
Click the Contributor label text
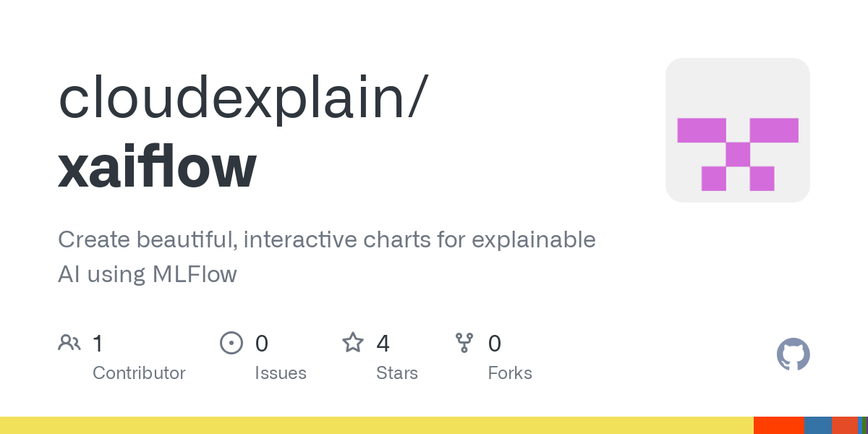click(139, 373)
